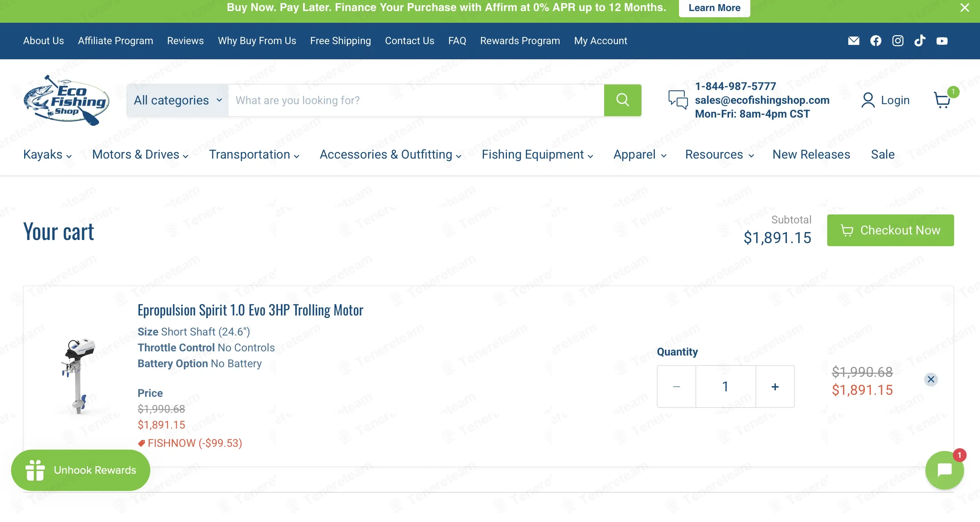Image resolution: width=980 pixels, height=522 pixels.
Task: Click the Throttle Control No Controls text
Action: click(x=206, y=348)
